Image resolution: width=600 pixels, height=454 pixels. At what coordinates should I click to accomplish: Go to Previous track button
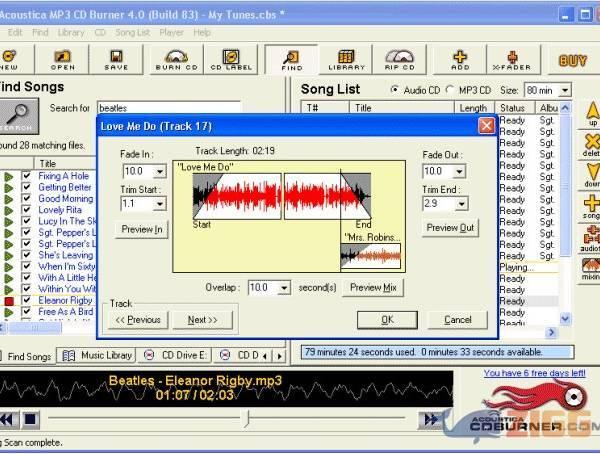coord(138,320)
